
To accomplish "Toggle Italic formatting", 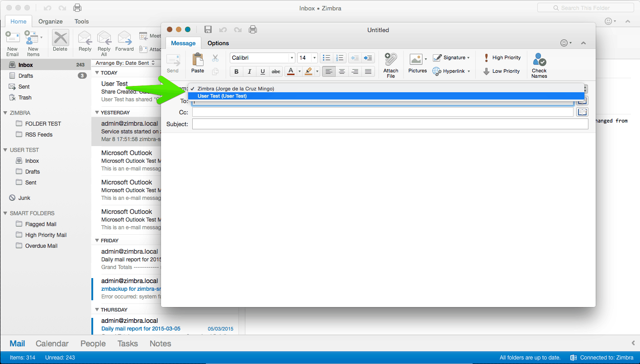I will point(249,71).
